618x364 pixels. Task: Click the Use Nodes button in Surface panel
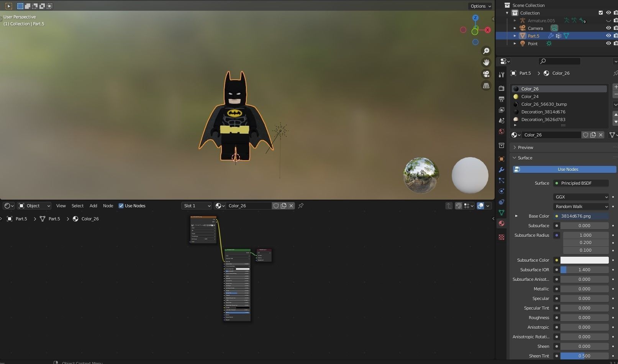(x=565, y=169)
